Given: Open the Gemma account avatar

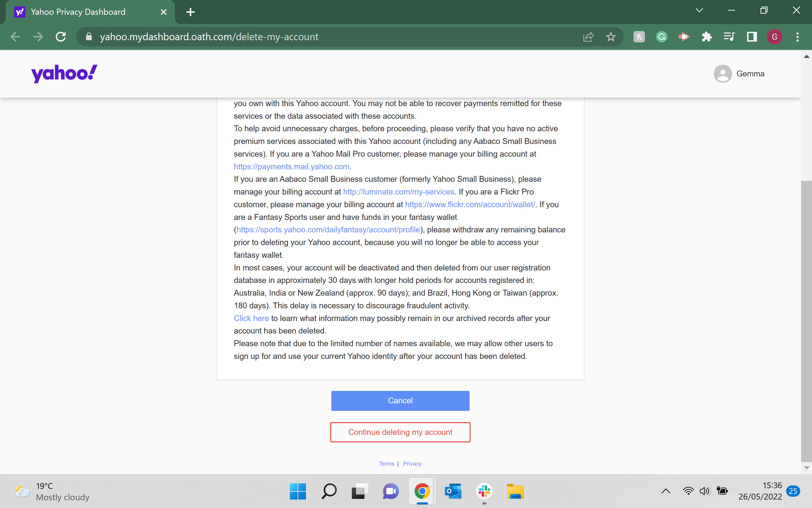Looking at the screenshot, I should pos(722,74).
